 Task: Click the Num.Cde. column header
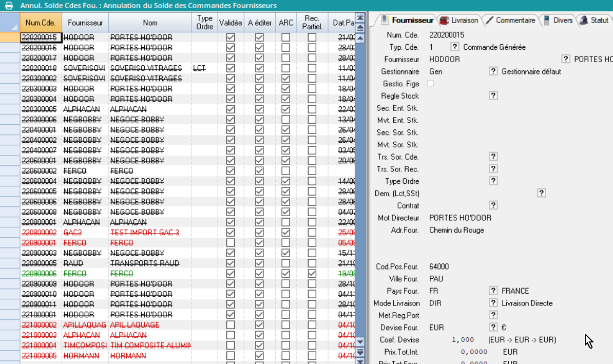point(41,23)
